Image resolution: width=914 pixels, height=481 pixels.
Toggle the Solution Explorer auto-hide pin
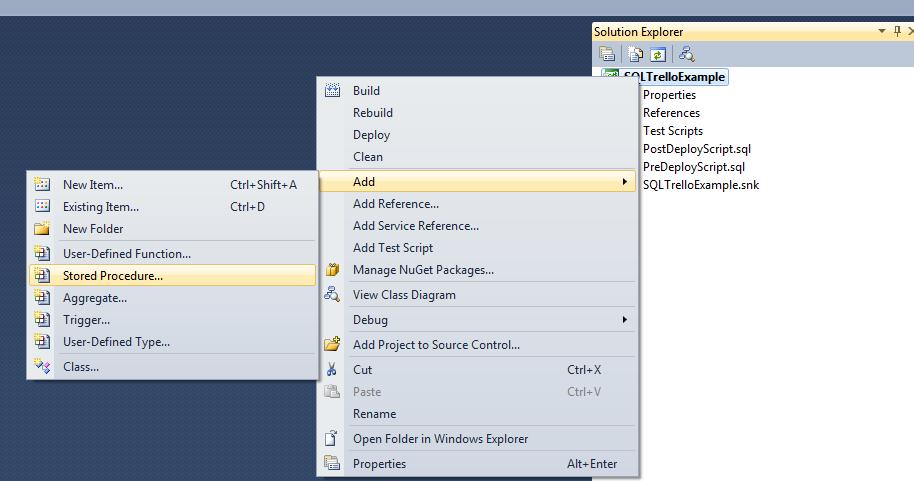pyautogui.click(x=896, y=32)
